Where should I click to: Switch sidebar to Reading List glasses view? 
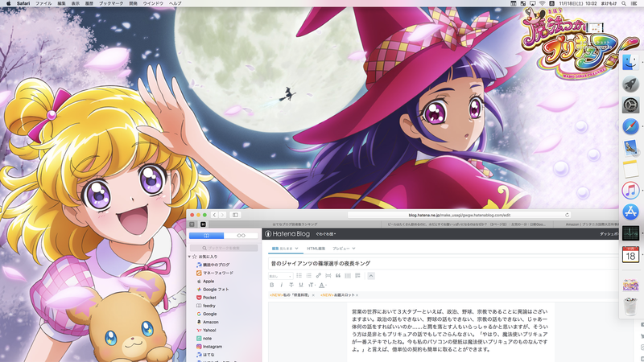click(x=241, y=236)
